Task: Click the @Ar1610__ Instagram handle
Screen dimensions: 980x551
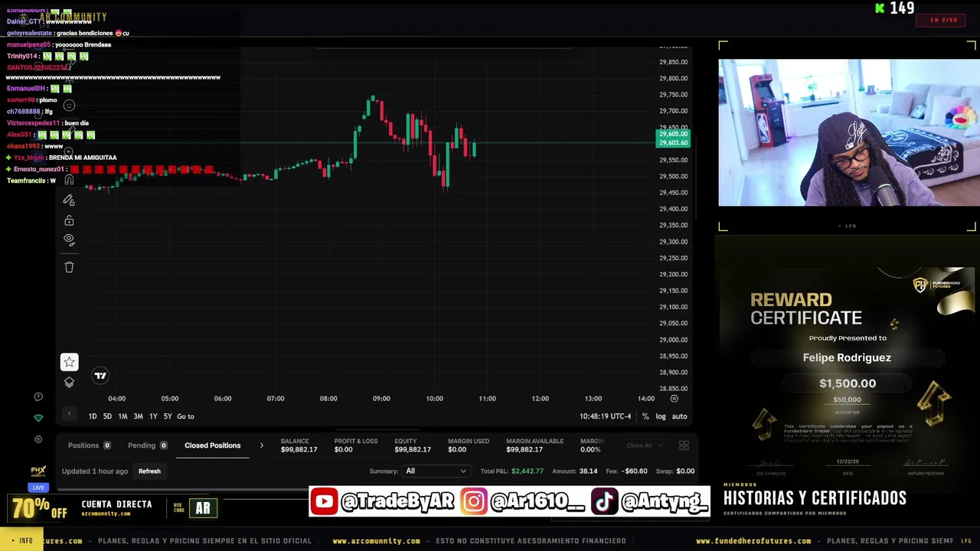Action: [x=537, y=502]
